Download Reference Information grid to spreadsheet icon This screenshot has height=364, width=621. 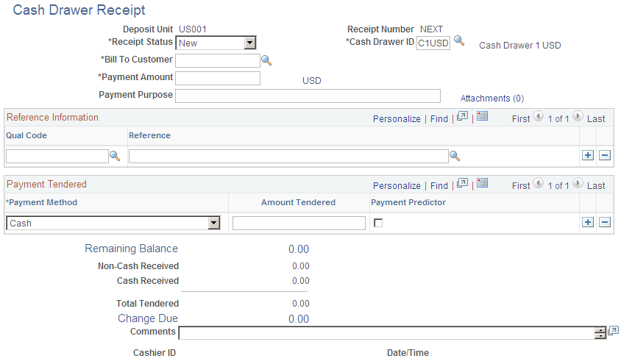482,116
